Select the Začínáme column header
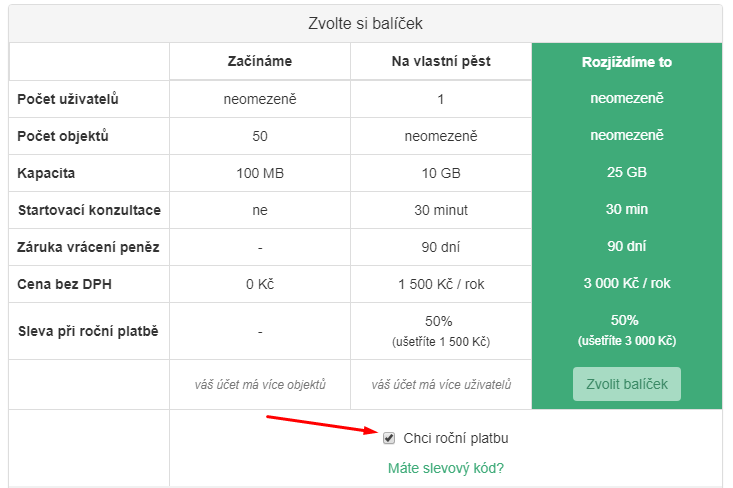The image size is (733, 488). click(260, 61)
